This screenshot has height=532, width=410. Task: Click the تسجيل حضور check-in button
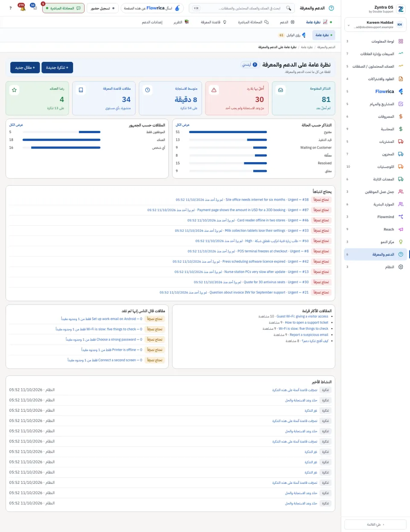coord(103,8)
